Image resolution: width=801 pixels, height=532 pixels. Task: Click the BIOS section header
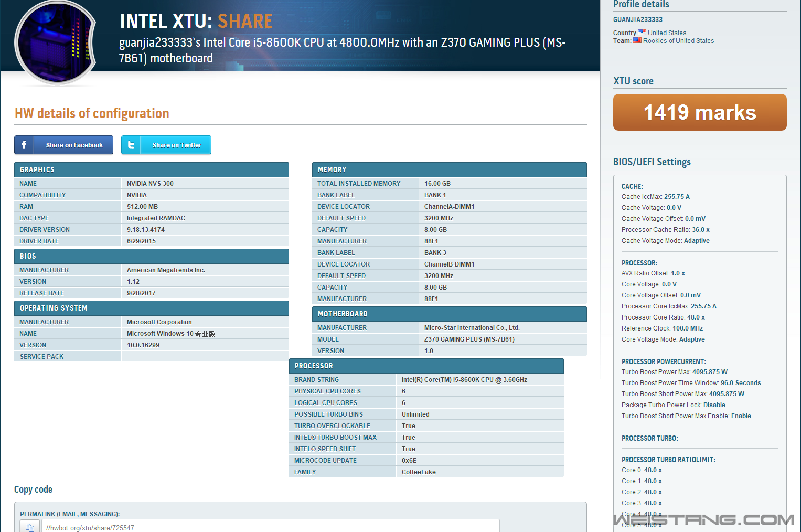point(152,256)
